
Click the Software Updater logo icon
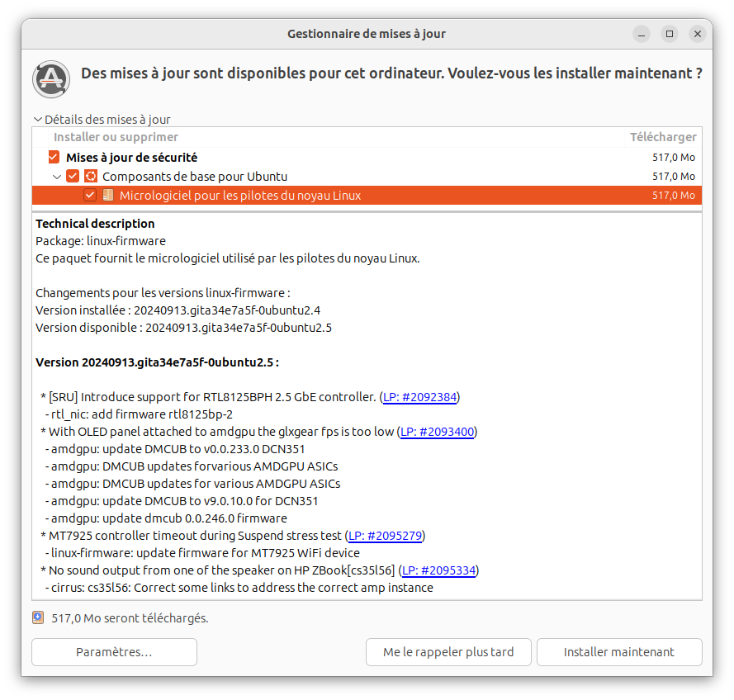(x=51, y=79)
